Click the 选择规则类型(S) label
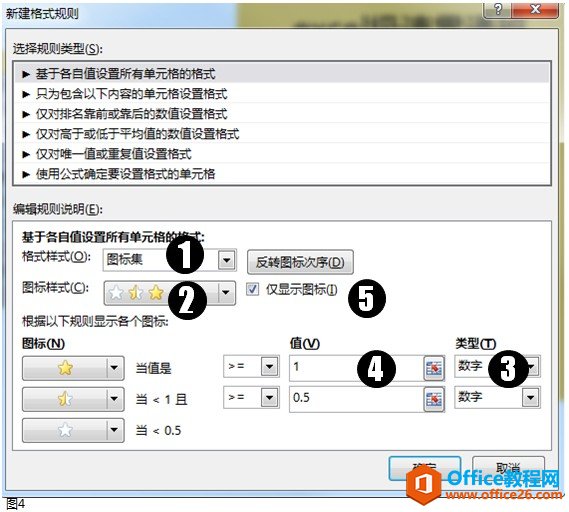 click(x=57, y=49)
